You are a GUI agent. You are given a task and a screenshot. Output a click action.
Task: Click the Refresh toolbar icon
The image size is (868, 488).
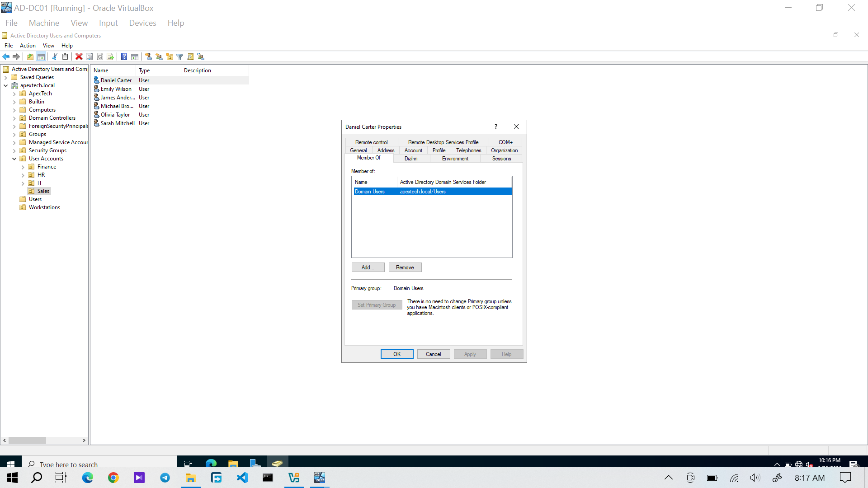(100, 56)
